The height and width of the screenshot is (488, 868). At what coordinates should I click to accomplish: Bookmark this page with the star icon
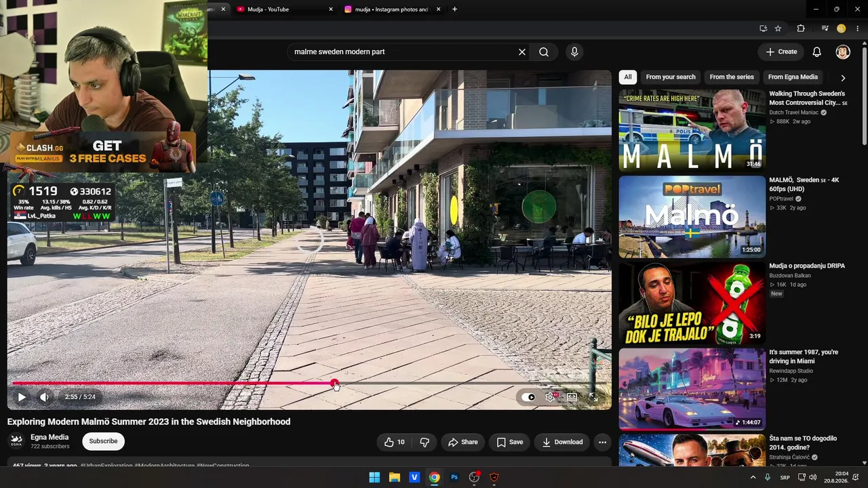[778, 28]
